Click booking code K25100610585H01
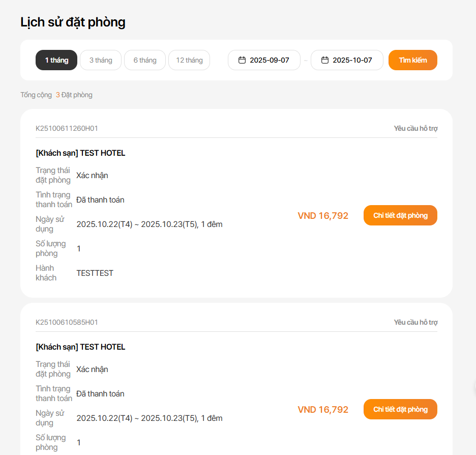 pyautogui.click(x=67, y=322)
